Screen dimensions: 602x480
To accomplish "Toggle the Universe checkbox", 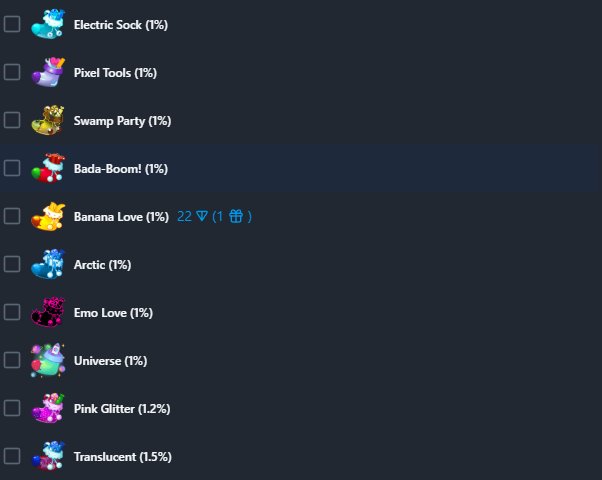I will (12, 360).
